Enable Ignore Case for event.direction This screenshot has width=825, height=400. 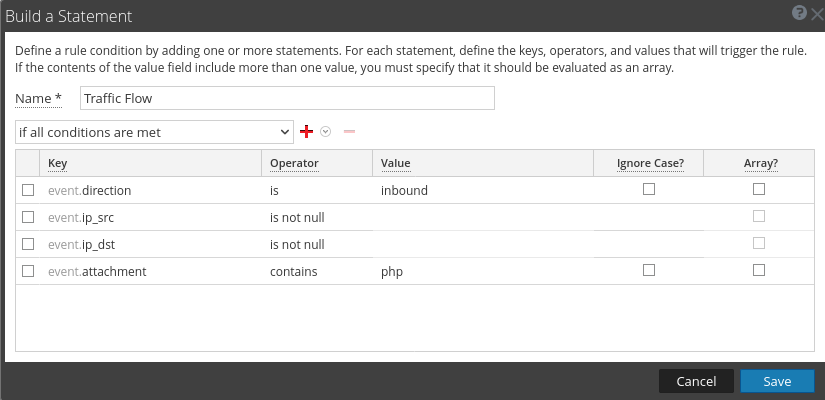(x=649, y=189)
